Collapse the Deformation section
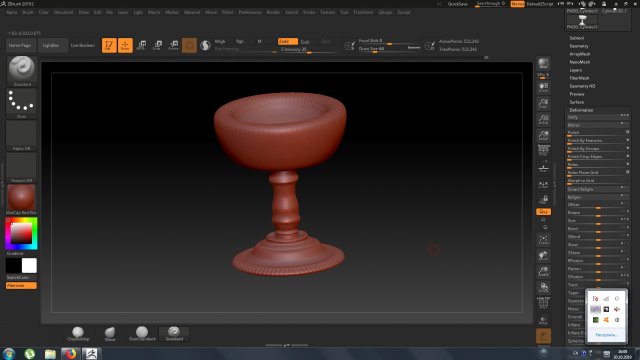The height and width of the screenshot is (360, 640). click(581, 110)
